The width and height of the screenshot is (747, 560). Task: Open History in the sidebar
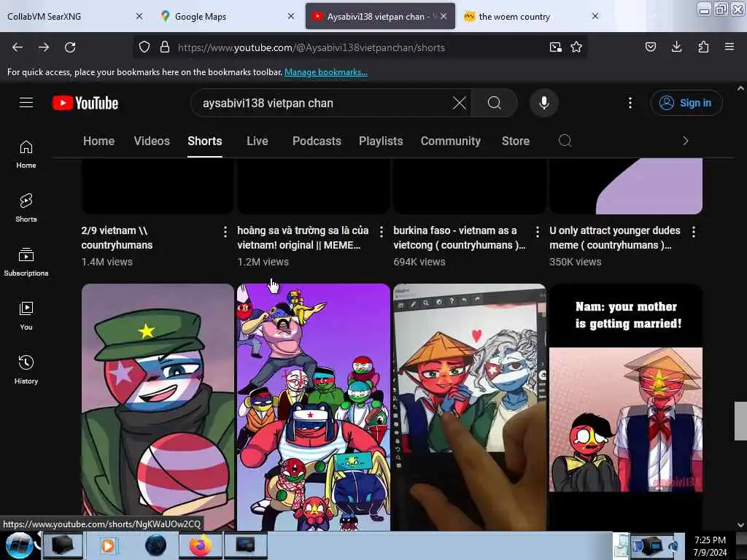pyautogui.click(x=26, y=370)
